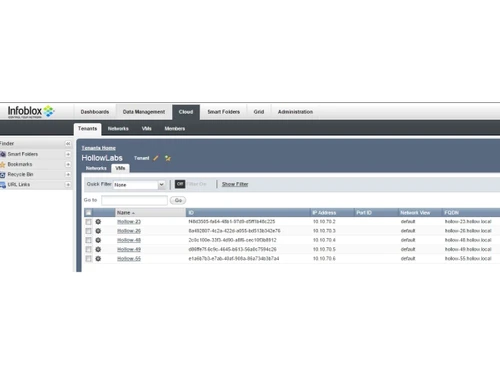Click the Go button
Viewport: 500px width, 375px height.
point(178,200)
